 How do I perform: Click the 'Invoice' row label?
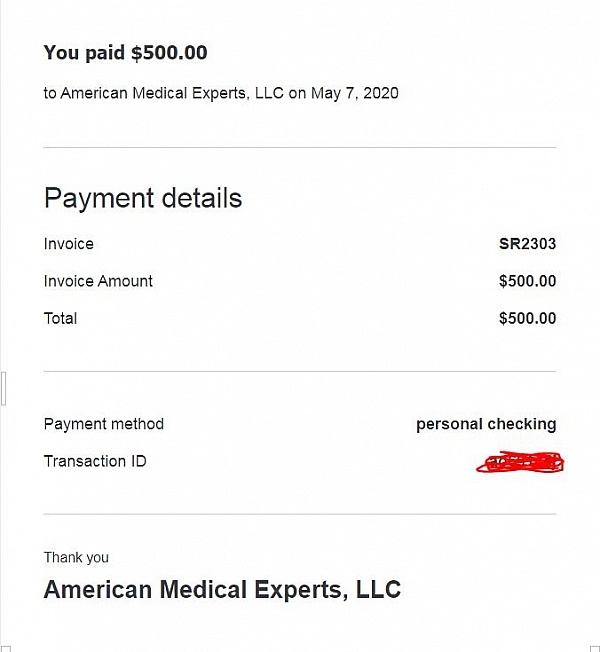(x=69, y=244)
